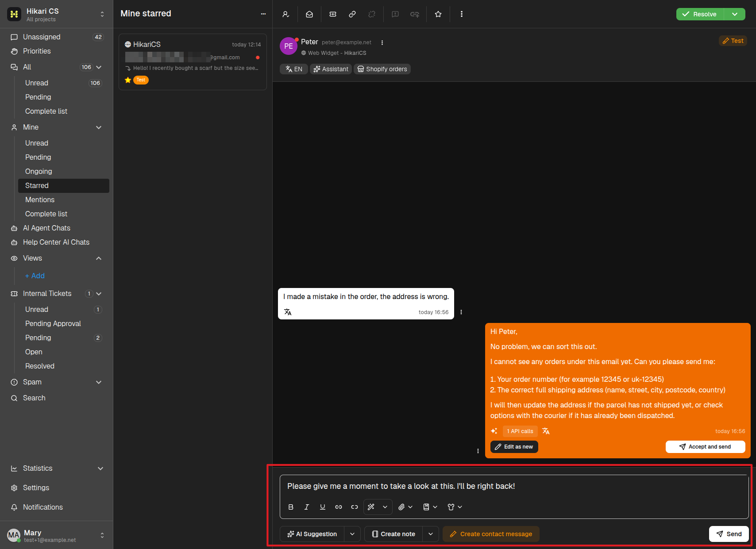
Task: Open Notifications in sidebar
Action: coord(56,507)
